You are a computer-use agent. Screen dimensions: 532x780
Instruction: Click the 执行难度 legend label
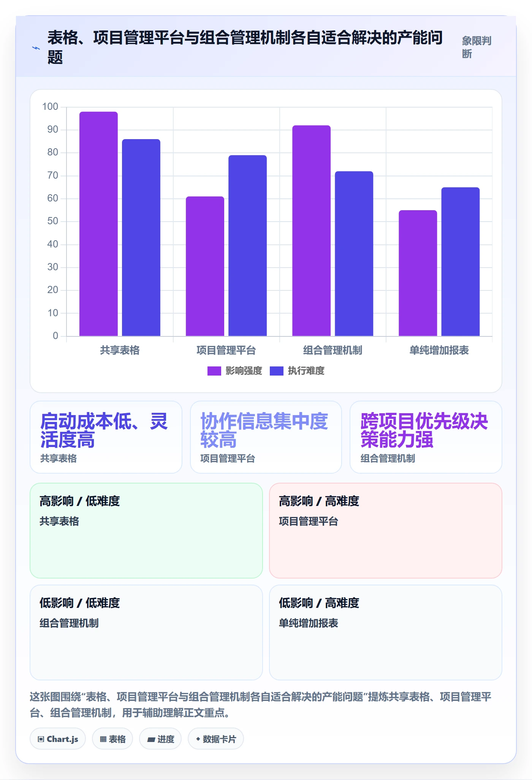[306, 371]
